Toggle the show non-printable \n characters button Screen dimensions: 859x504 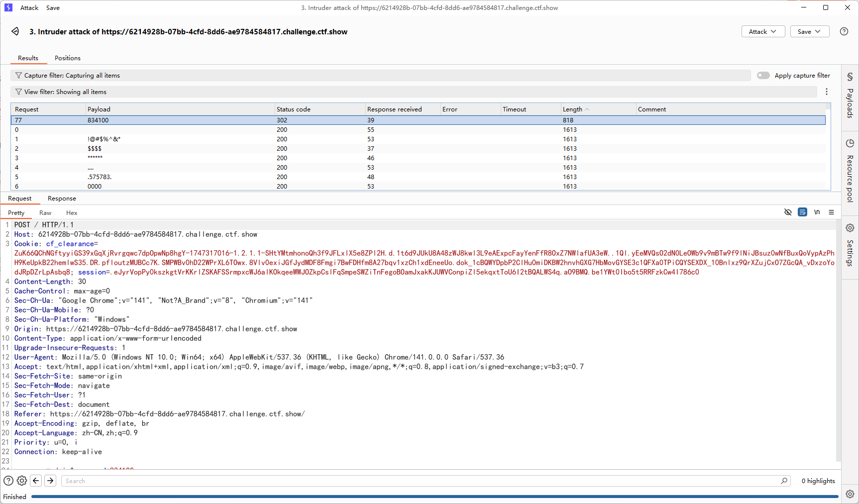[x=817, y=212]
